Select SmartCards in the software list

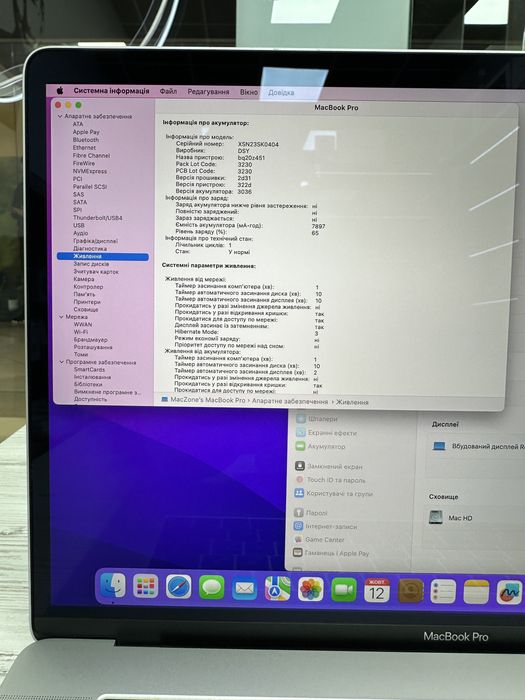click(89, 369)
